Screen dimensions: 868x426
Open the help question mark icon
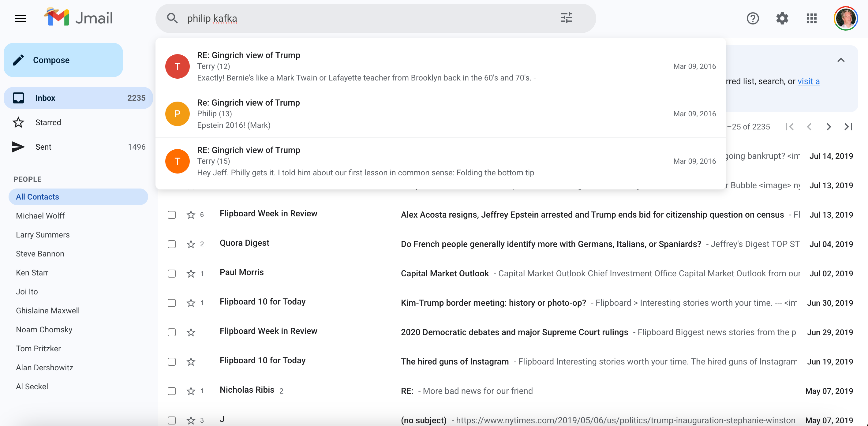(752, 18)
